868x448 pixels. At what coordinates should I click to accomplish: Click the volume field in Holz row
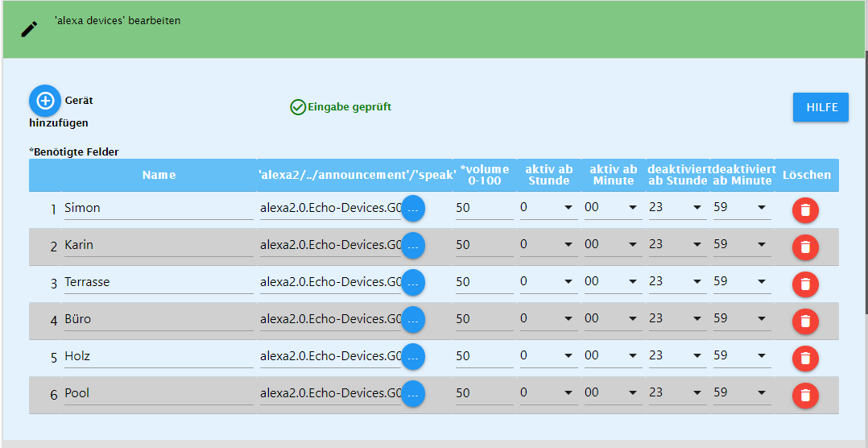(485, 357)
